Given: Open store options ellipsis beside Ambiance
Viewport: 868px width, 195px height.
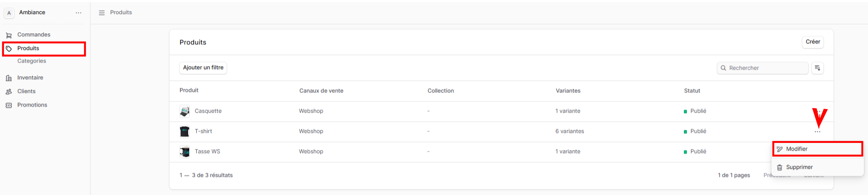Looking at the screenshot, I should click(78, 13).
